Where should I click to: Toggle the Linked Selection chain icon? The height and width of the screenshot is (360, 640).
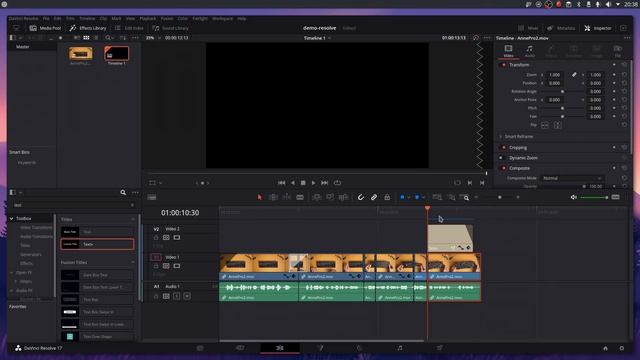(374, 197)
